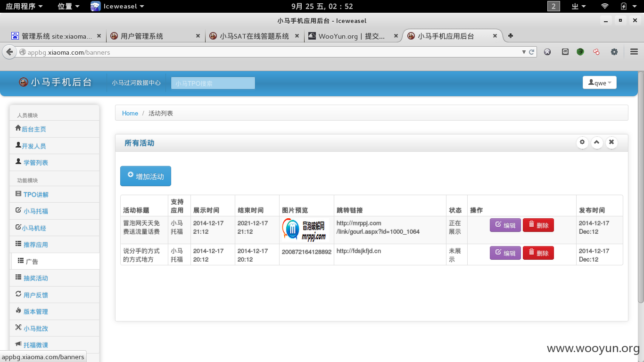Edit the 冒泡网天天免费送流量话费 activity
This screenshot has height=362, width=644.
pos(505,225)
